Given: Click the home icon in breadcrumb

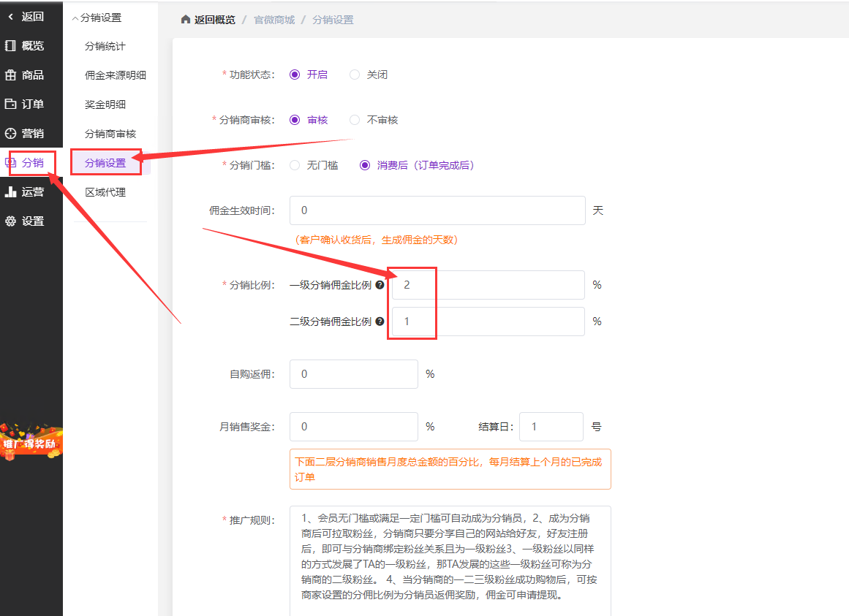Looking at the screenshot, I should (186, 20).
